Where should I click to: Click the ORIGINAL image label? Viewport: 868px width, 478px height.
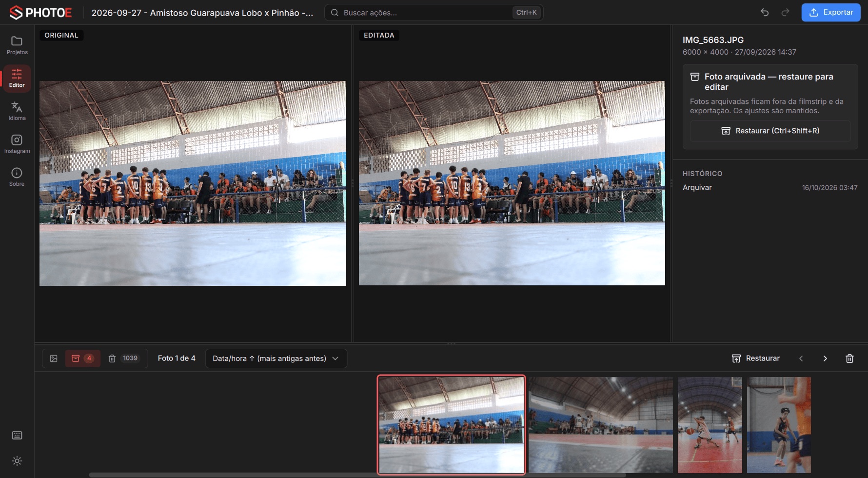point(61,35)
